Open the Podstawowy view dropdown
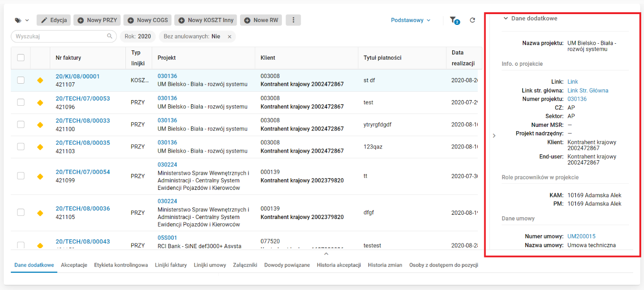Image resolution: width=644 pixels, height=290 pixels. pyautogui.click(x=411, y=20)
